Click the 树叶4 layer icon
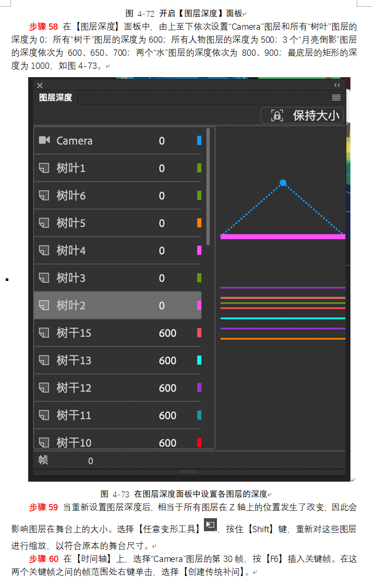This screenshot has height=588, width=376. [x=44, y=250]
